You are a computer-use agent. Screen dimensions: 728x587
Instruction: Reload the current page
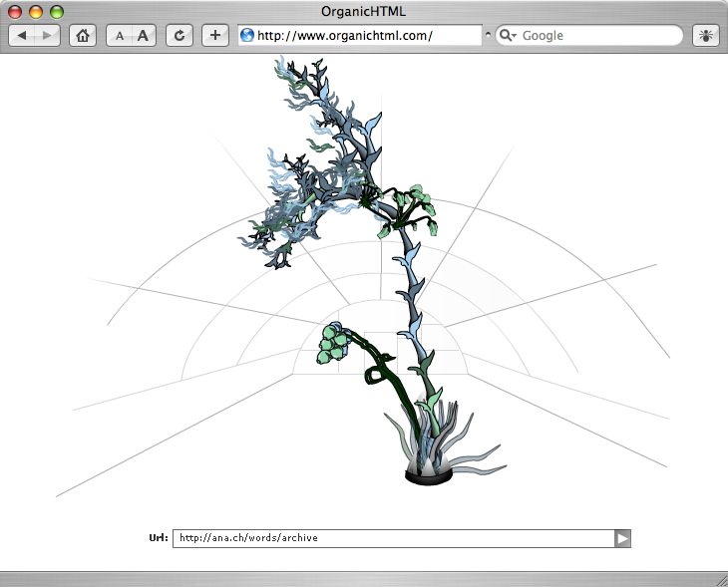(x=180, y=36)
